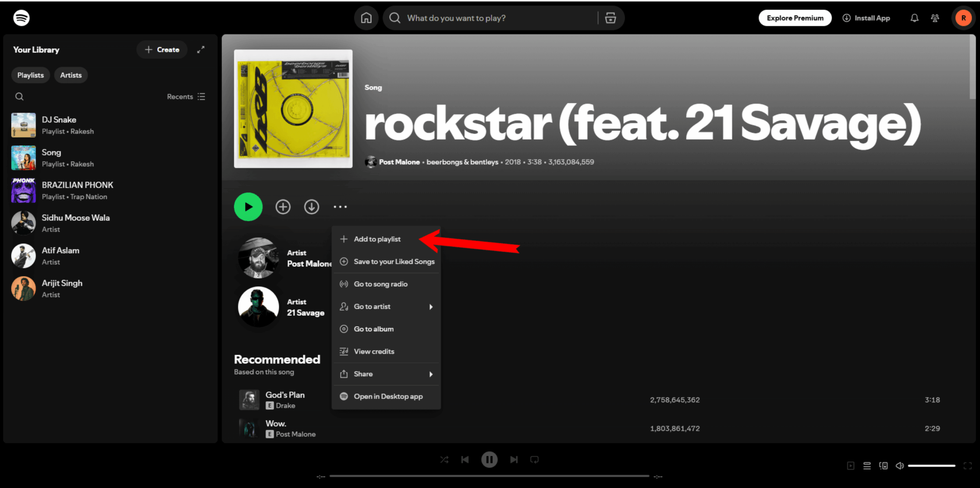Open the Song playlist by Rakesh

click(110, 158)
